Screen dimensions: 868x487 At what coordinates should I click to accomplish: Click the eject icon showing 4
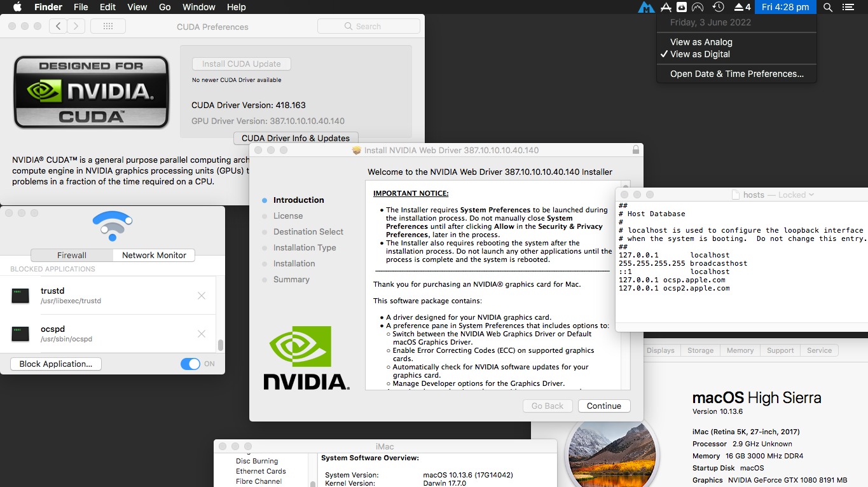(742, 7)
